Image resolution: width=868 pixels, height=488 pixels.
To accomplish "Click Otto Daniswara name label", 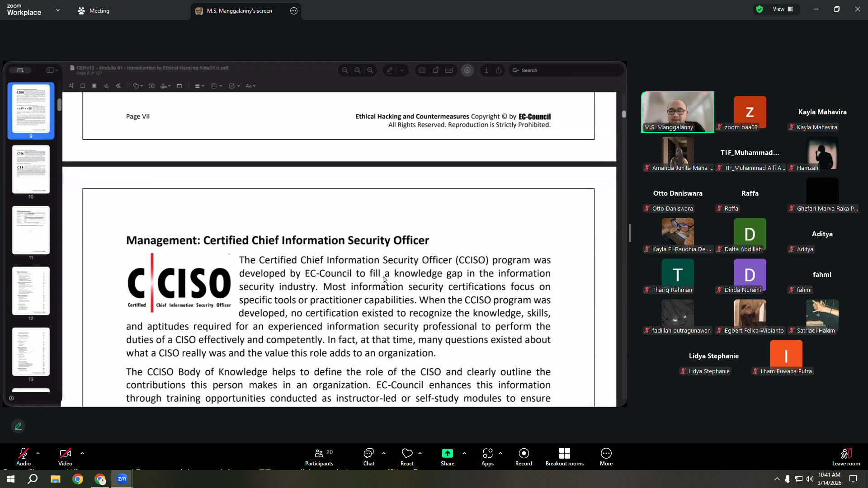I will [x=672, y=209].
